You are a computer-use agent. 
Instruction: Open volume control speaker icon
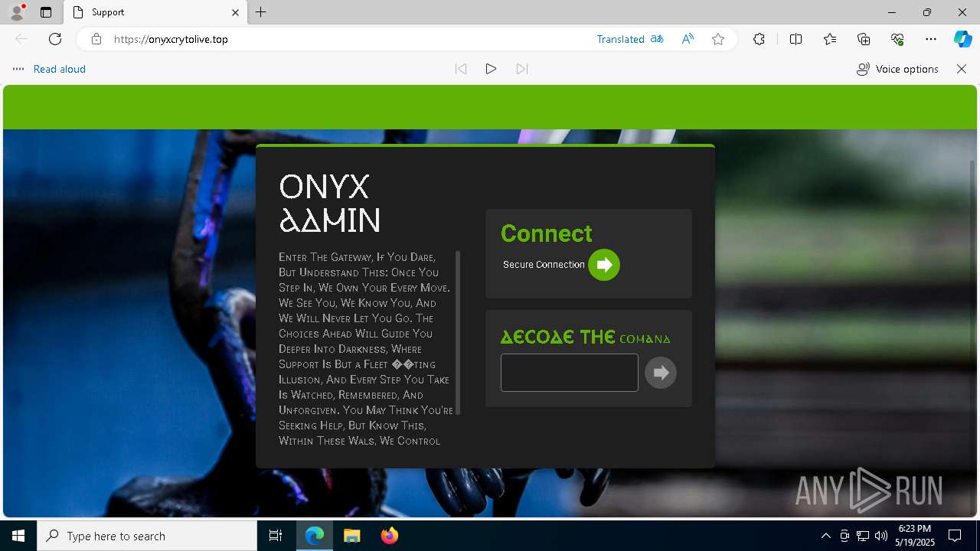click(881, 536)
